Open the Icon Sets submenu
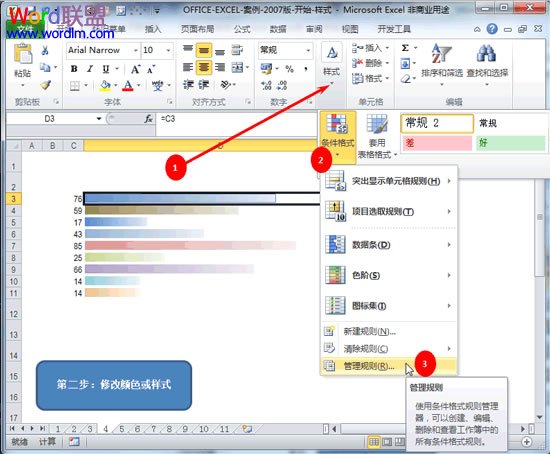Screen dimensions: 550x454 pyautogui.click(x=389, y=306)
